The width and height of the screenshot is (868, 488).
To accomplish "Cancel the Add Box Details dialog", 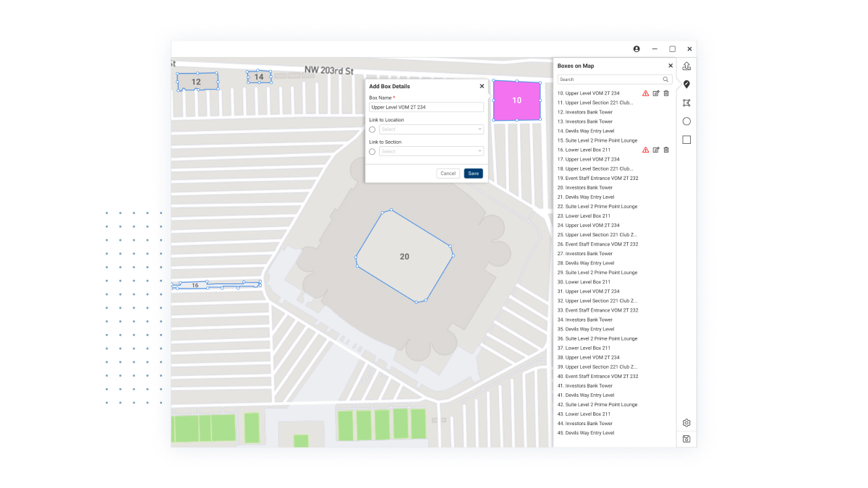I will tap(447, 173).
